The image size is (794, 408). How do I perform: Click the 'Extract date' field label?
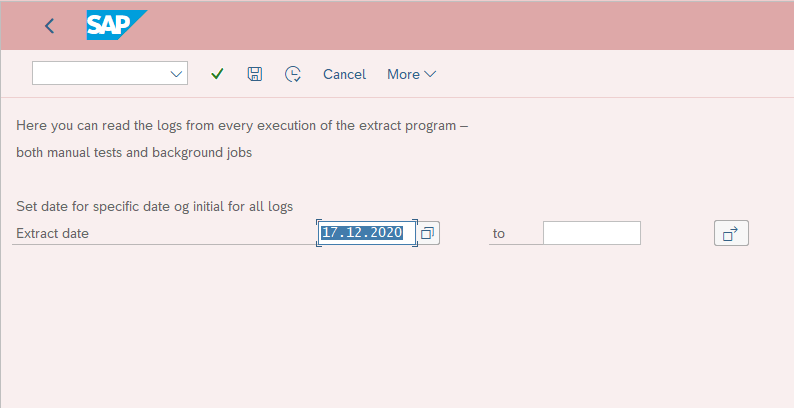tap(53, 233)
